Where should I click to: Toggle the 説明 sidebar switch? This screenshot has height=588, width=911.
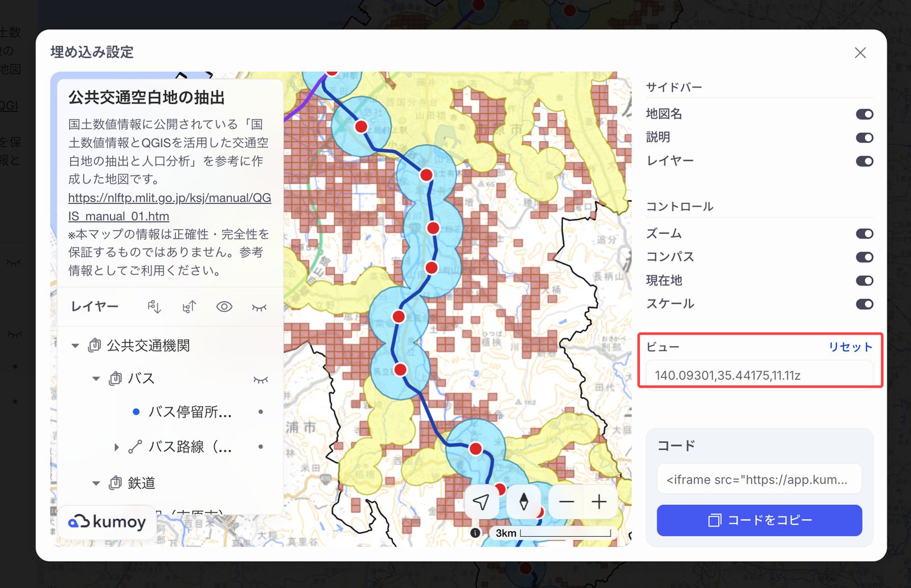coord(864,138)
